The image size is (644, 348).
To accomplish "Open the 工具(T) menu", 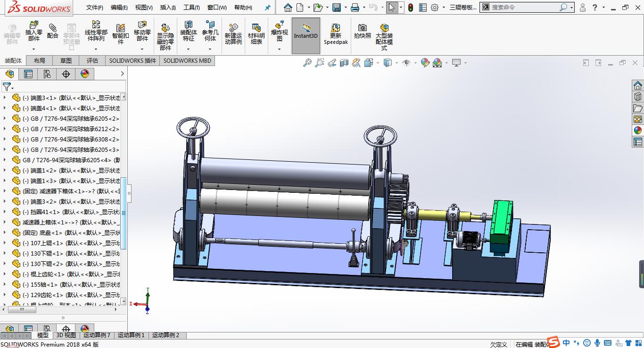I will (x=191, y=8).
